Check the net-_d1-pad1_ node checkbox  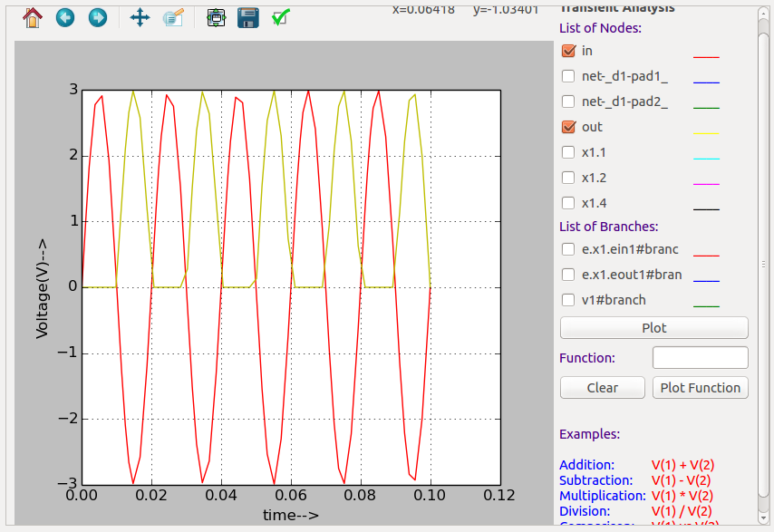coord(568,76)
